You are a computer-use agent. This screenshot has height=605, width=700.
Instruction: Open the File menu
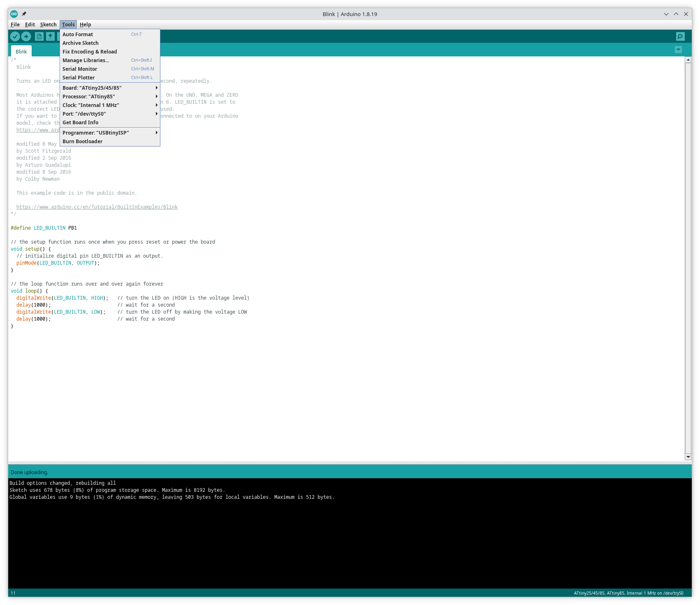click(15, 25)
